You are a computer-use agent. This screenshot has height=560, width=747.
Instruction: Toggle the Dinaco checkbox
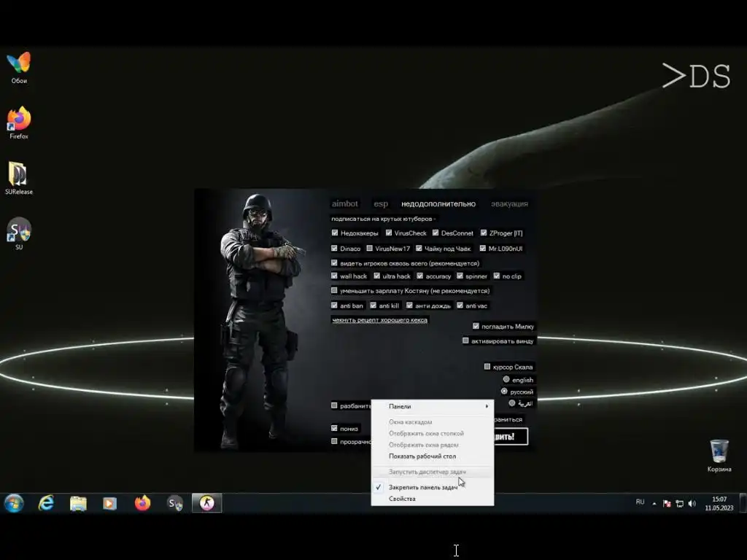(334, 248)
